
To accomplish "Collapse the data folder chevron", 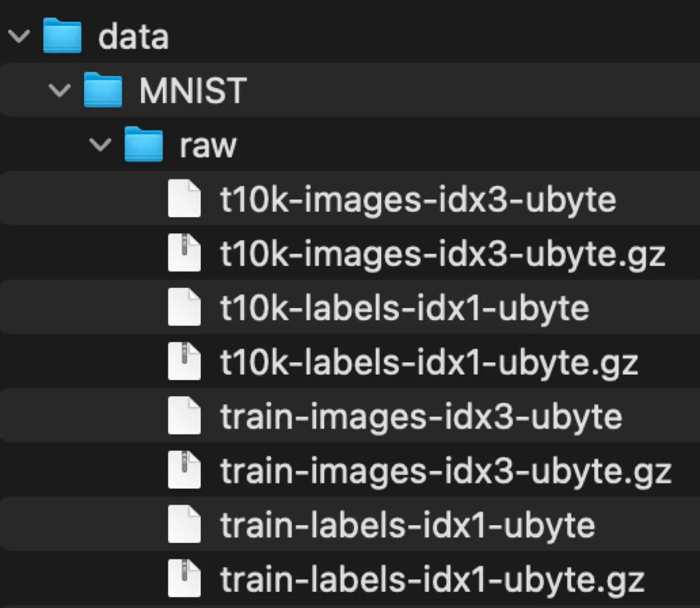I will (19, 37).
